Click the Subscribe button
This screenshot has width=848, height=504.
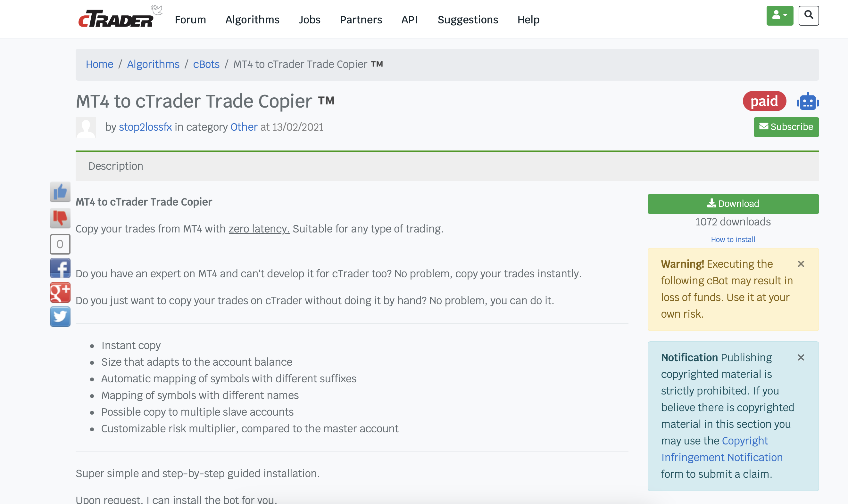[x=786, y=127]
